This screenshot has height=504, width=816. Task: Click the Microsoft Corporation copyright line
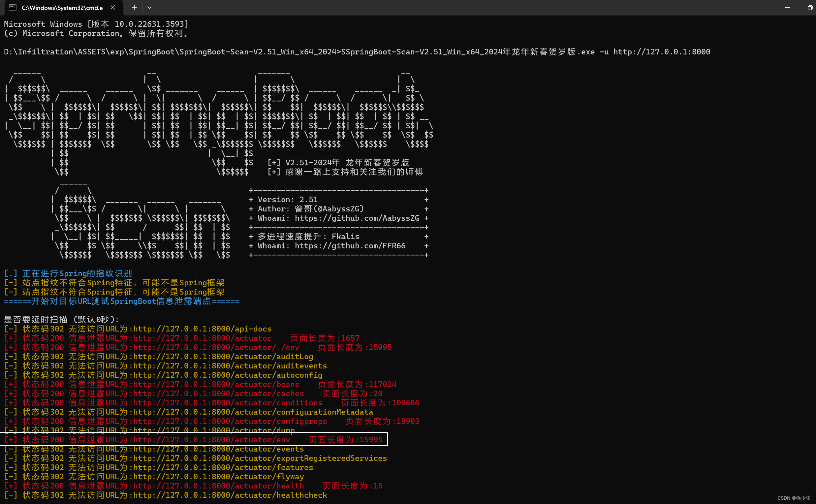[x=96, y=33]
